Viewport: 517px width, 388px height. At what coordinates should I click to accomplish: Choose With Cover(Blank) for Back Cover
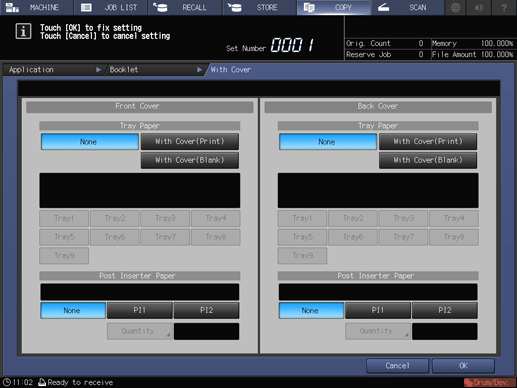pyautogui.click(x=428, y=160)
